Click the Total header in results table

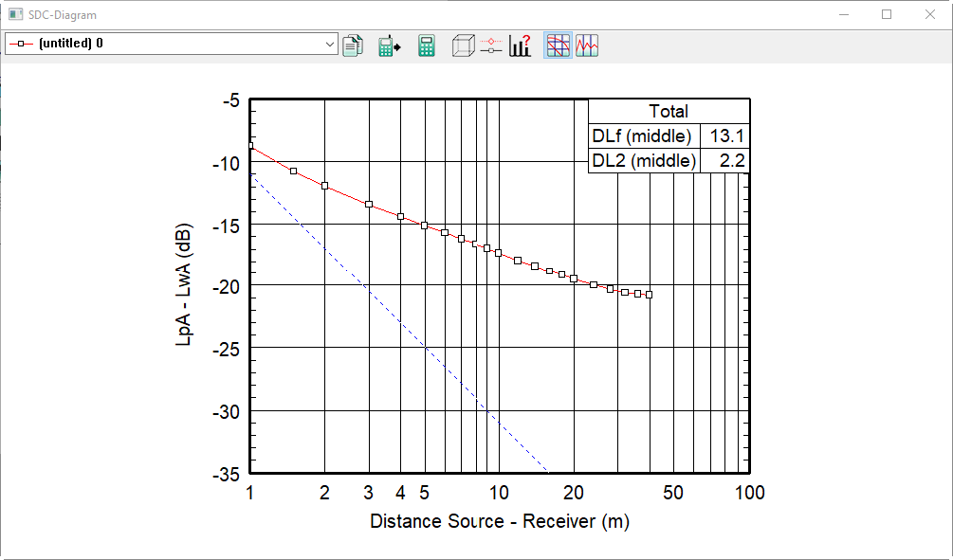click(669, 112)
